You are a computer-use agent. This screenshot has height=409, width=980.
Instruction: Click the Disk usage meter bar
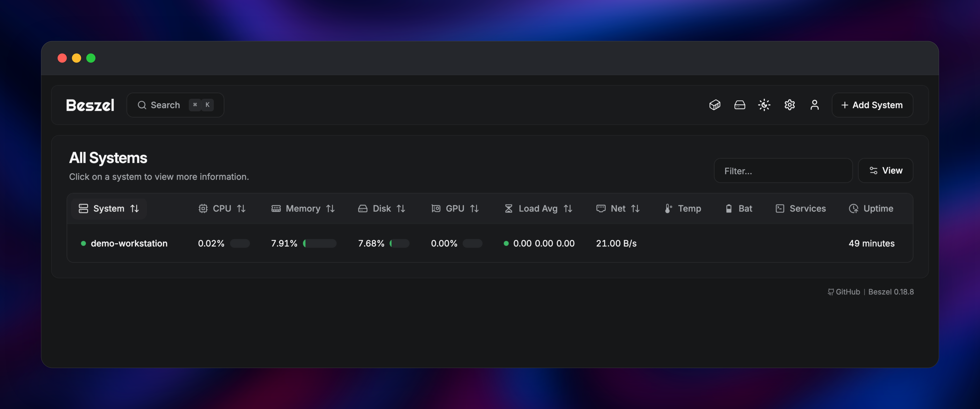click(x=399, y=243)
